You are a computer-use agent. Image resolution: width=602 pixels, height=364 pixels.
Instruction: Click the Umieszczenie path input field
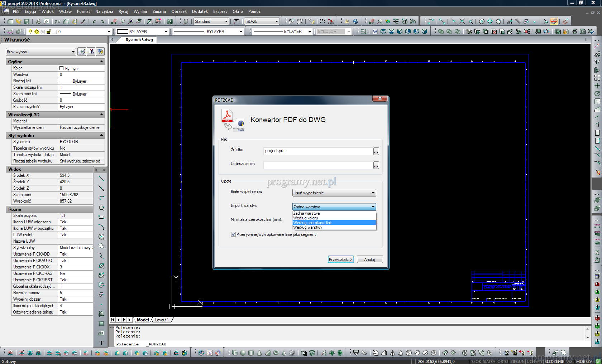pyautogui.click(x=318, y=165)
